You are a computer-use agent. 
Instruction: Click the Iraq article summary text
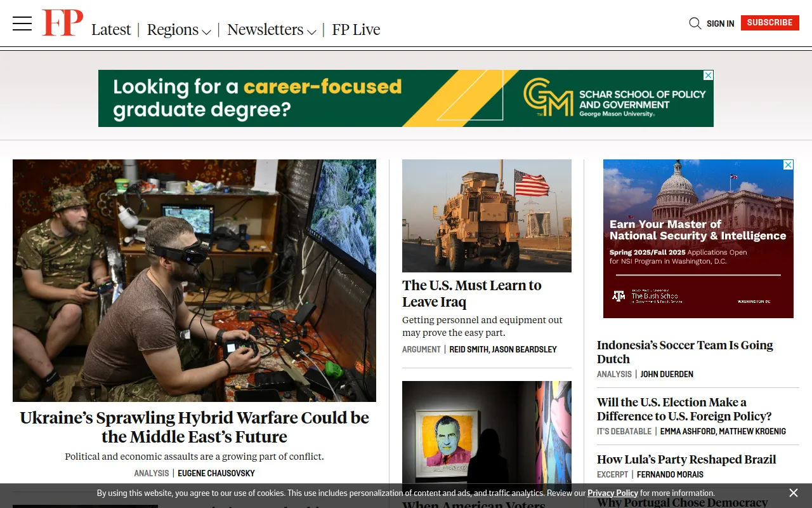click(x=482, y=326)
